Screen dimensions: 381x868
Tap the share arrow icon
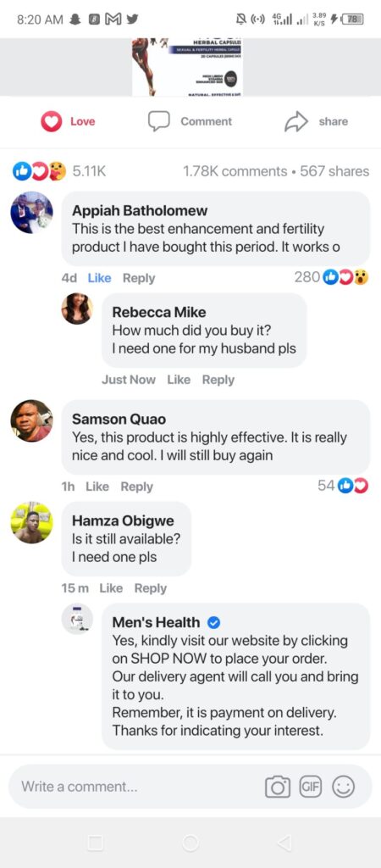coord(295,122)
